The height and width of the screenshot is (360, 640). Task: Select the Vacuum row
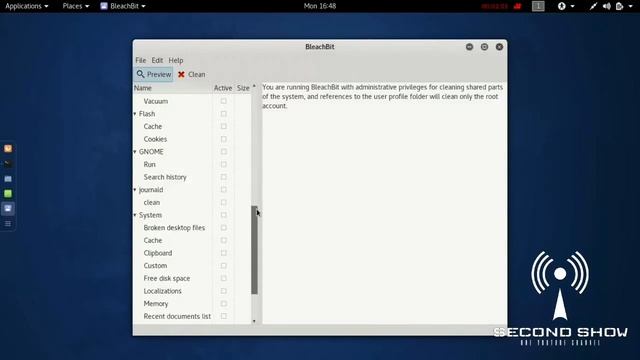pos(192,101)
